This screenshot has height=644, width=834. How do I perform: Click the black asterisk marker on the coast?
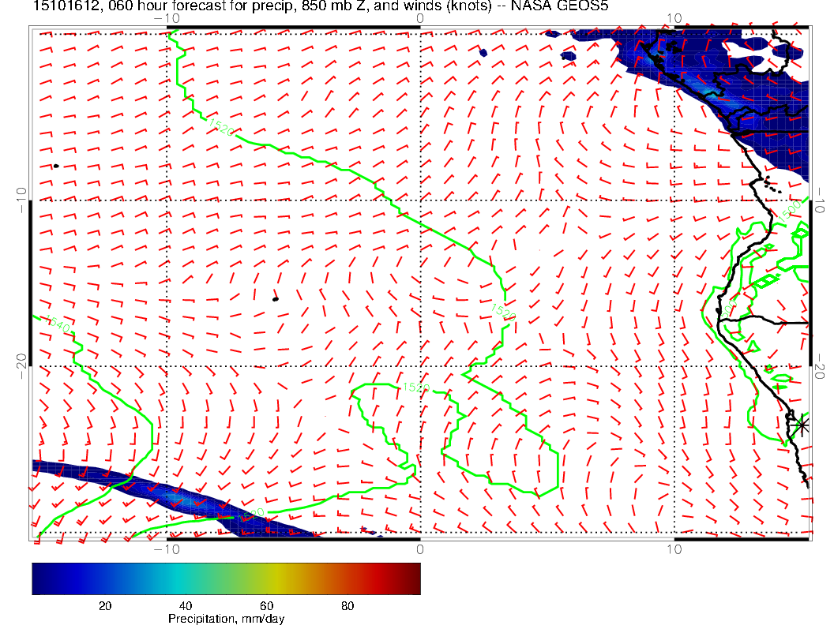pyautogui.click(x=802, y=425)
